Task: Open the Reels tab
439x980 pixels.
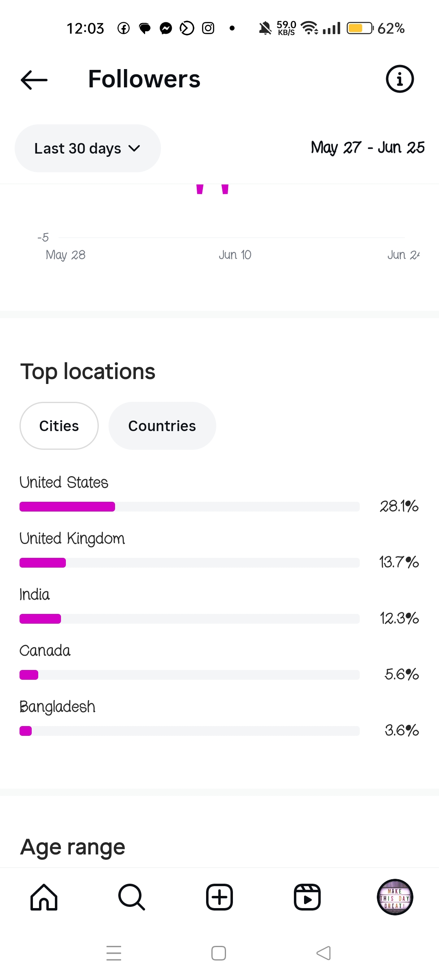Action: click(x=307, y=897)
